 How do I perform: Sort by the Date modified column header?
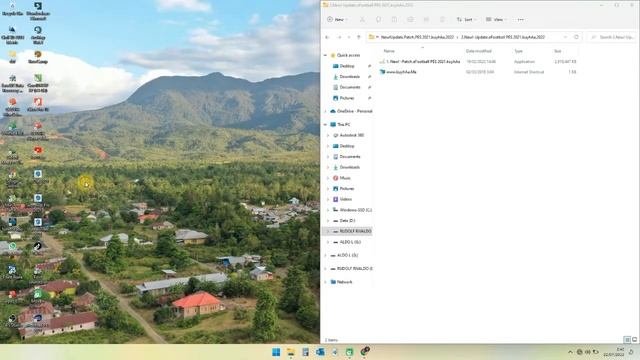(x=478, y=51)
